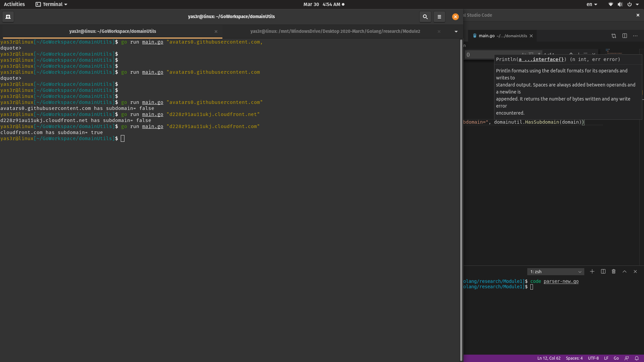
Task: Open the Terminal menu in the top bar
Action: click(x=51, y=4)
